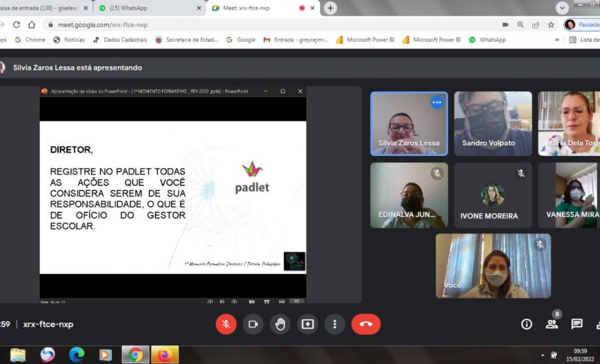
Task: Hang up the call with red button
Action: coord(365,324)
